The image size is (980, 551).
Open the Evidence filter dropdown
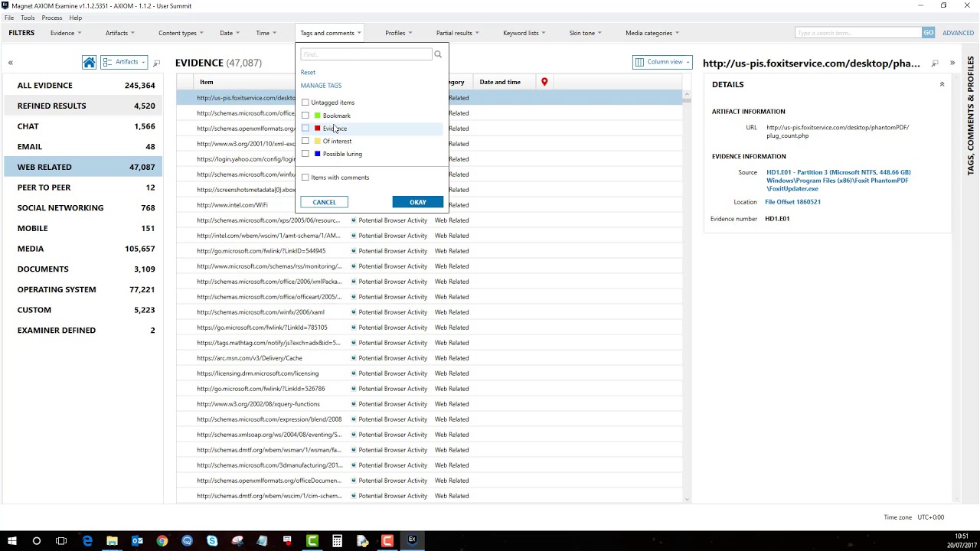(x=66, y=33)
